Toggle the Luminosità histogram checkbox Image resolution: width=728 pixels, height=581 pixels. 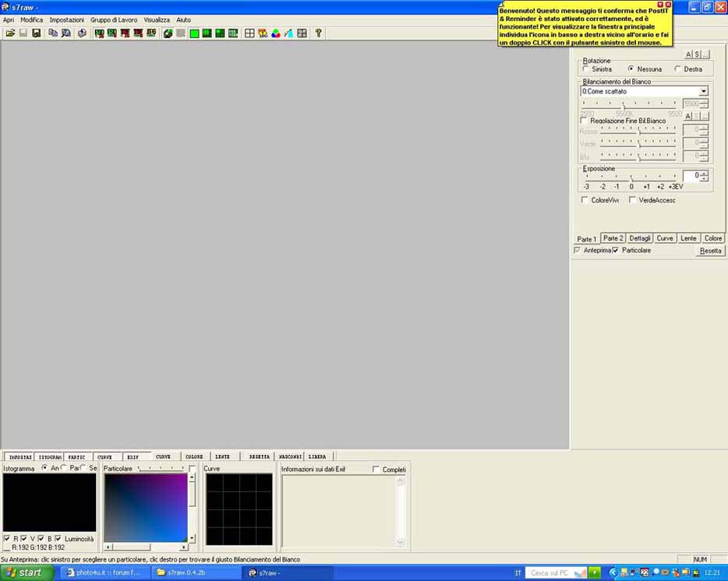(x=58, y=539)
